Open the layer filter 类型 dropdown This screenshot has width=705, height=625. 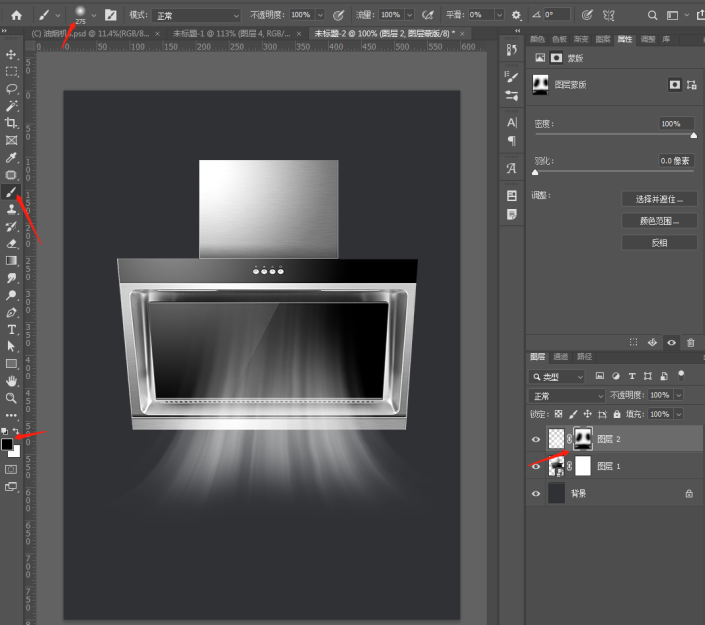[557, 376]
